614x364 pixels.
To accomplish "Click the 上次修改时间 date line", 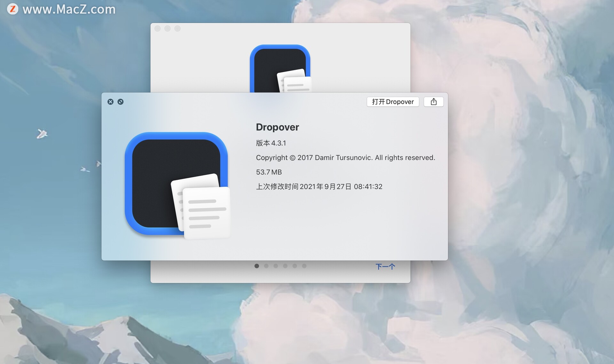I will [319, 186].
